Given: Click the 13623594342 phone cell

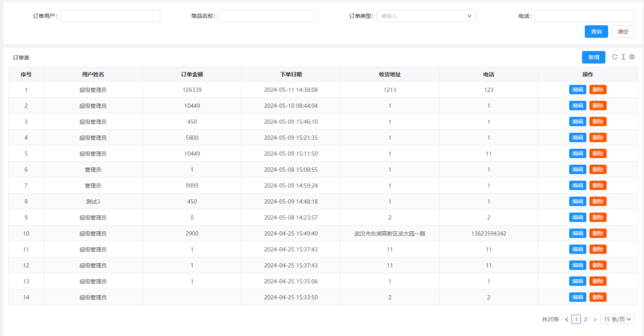Looking at the screenshot, I should (489, 234).
